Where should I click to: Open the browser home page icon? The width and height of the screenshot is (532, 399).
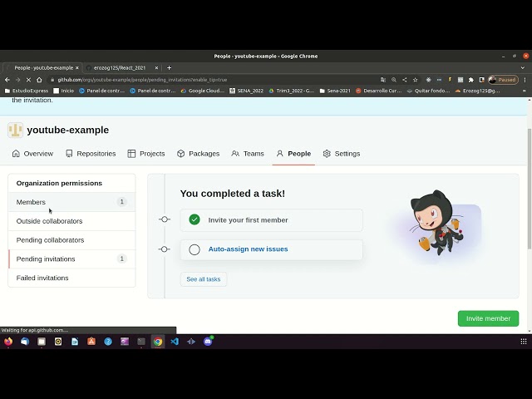tap(39, 80)
